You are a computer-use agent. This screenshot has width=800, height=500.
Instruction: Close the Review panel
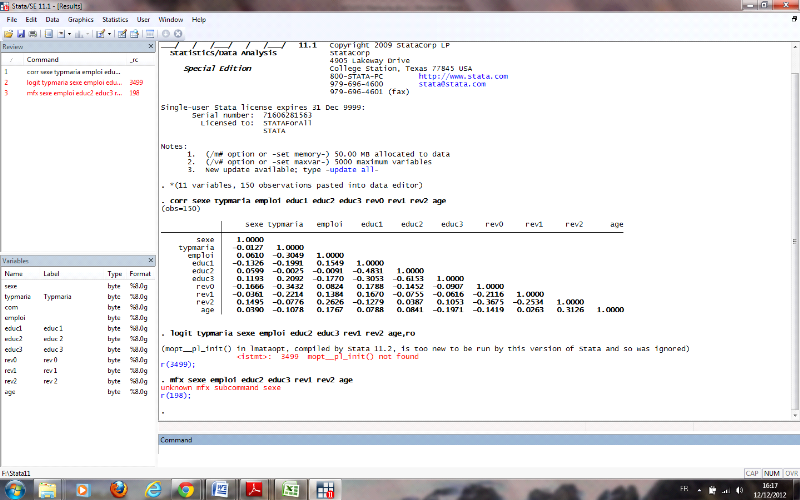(151, 47)
